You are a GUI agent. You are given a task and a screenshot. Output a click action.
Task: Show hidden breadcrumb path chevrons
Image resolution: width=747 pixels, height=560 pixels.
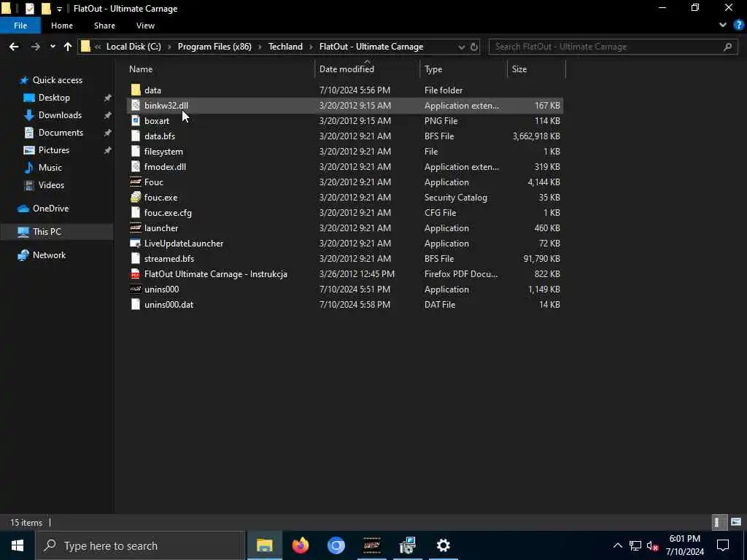[x=98, y=47]
